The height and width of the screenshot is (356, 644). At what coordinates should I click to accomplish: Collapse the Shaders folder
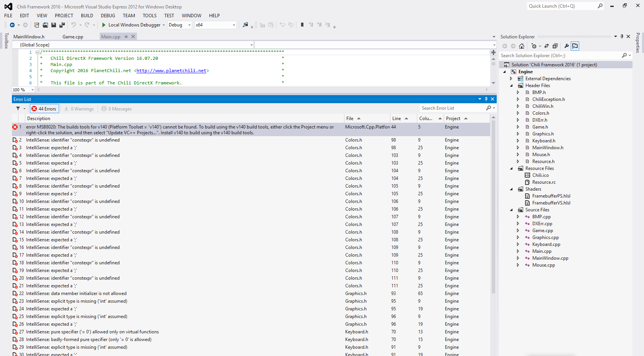pyautogui.click(x=511, y=189)
